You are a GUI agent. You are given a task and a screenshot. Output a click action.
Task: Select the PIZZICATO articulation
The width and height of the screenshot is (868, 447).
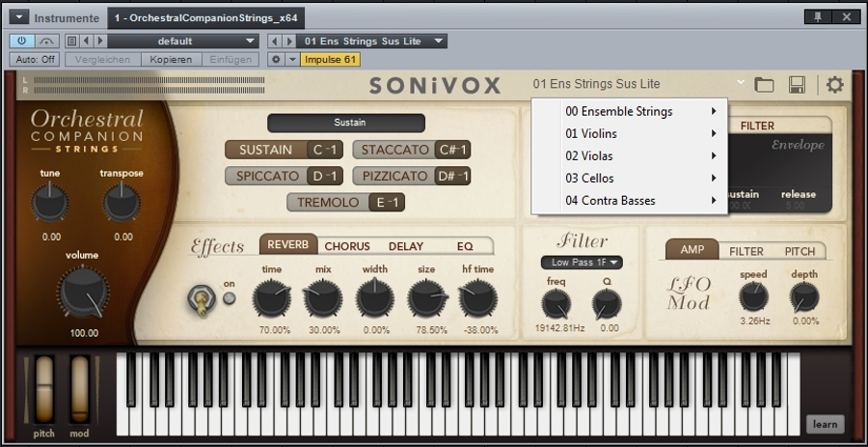(x=412, y=176)
